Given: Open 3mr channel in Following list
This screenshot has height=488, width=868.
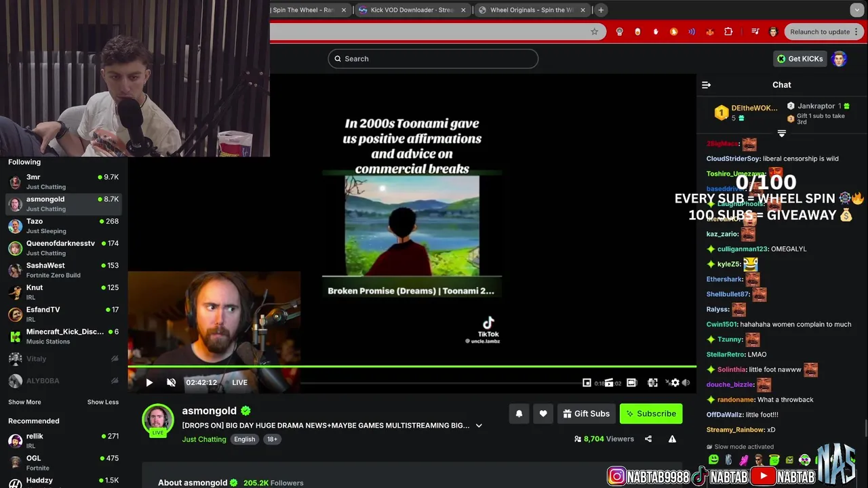Looking at the screenshot, I should (64, 182).
